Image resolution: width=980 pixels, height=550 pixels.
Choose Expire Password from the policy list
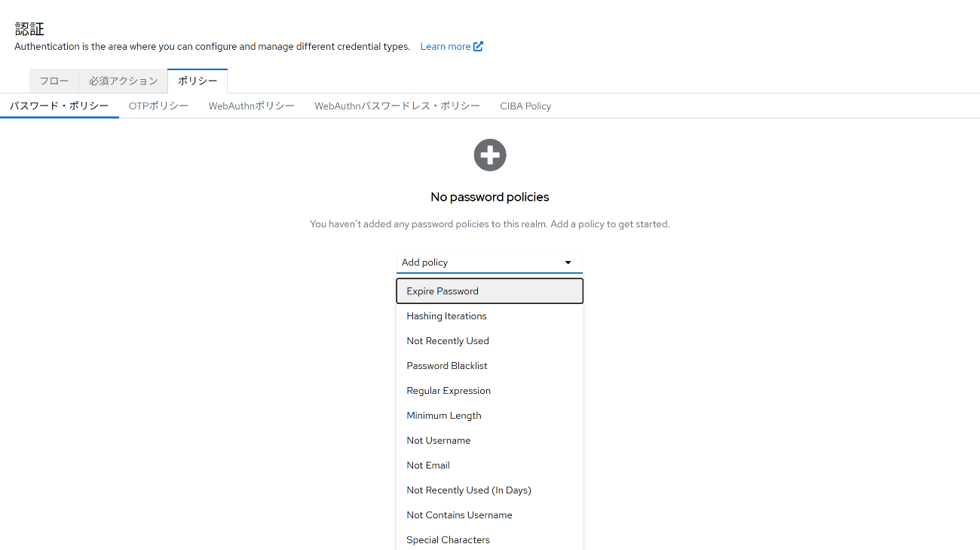(x=443, y=291)
